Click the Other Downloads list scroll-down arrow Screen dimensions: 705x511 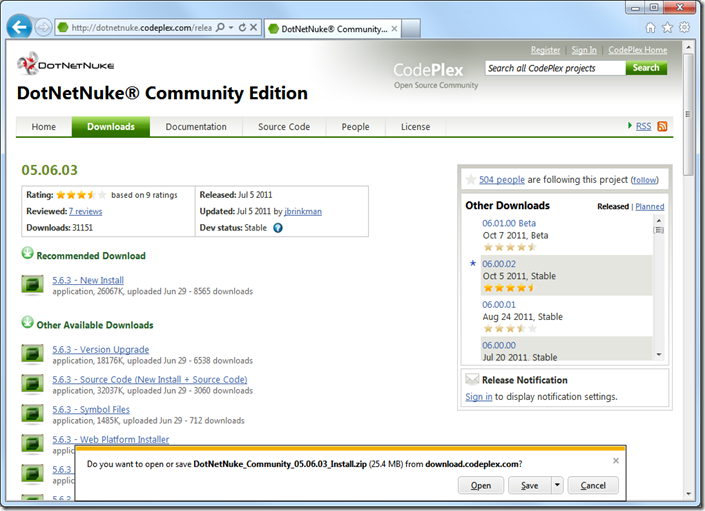pos(659,355)
